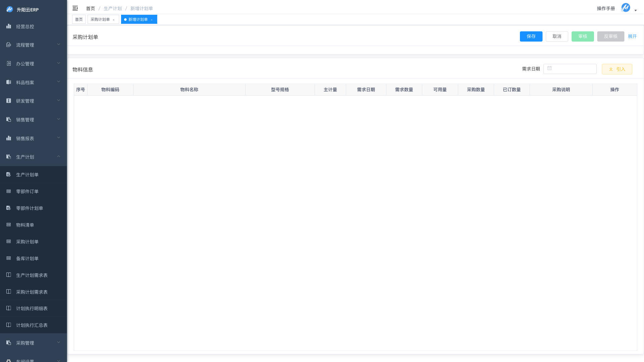Close the 新增计划单 tab
The image size is (644, 362).
click(x=152, y=20)
